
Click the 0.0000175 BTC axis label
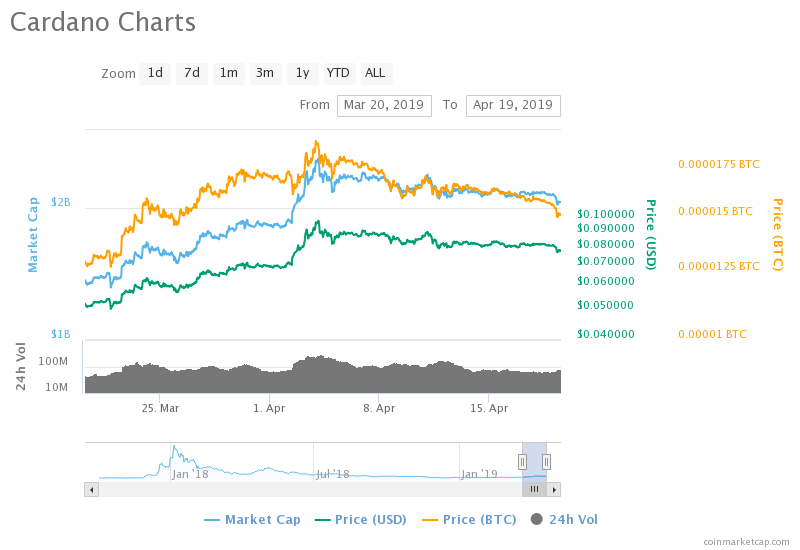[x=718, y=164]
